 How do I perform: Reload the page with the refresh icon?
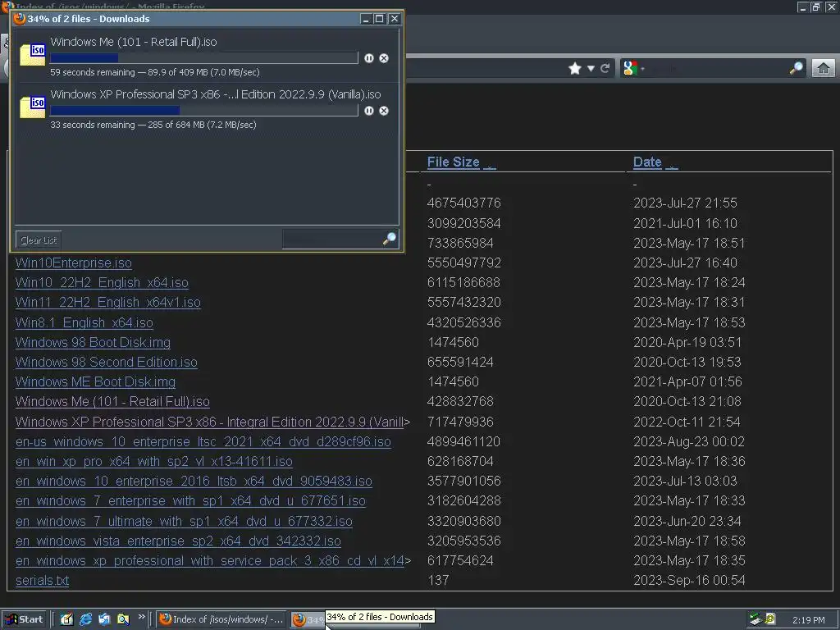(605, 69)
